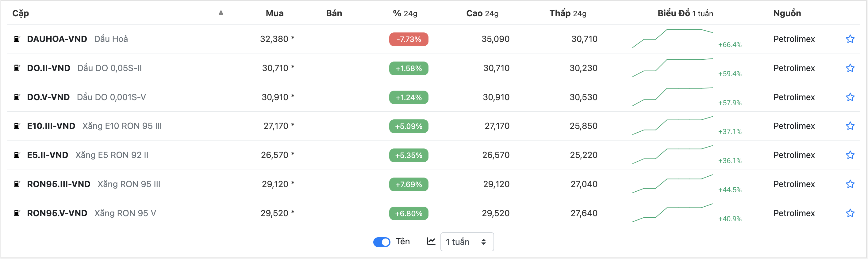Favorite DAUHOA-VND with its star icon
The image size is (868, 259).
[x=850, y=39]
